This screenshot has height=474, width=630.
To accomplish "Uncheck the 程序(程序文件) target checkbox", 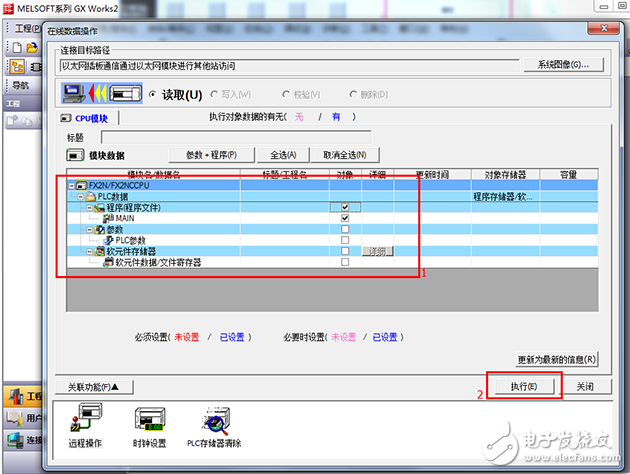I will 345,207.
